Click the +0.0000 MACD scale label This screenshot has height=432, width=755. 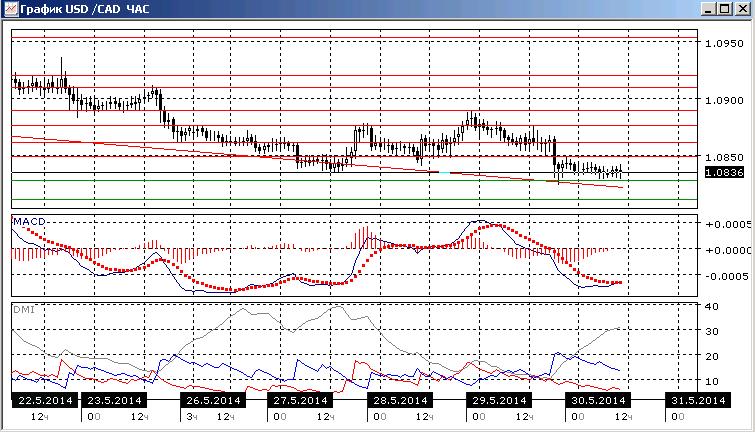click(x=728, y=250)
